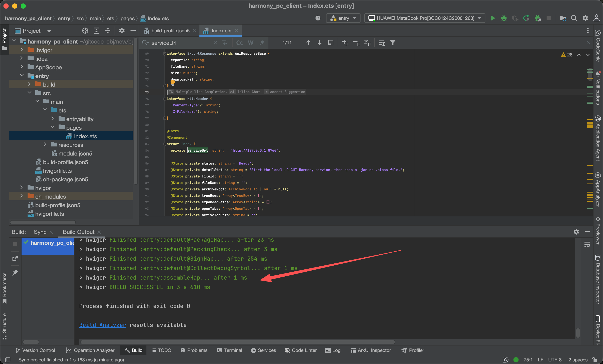Open the ArkUI Inspector tab
Viewport: 603px width, 364px height.
coord(370,350)
